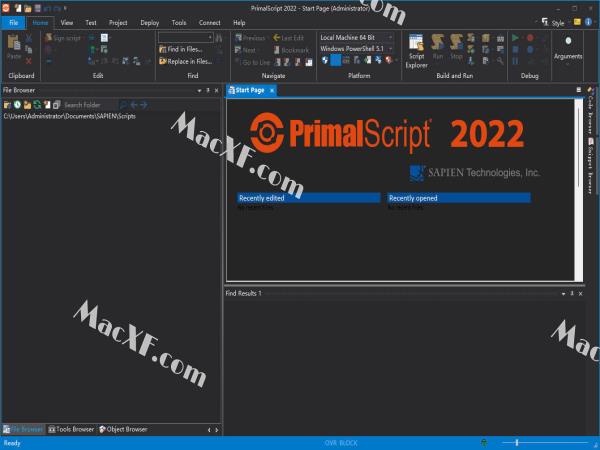The image size is (600, 450).
Task: Open the Local Machine 64 Bit dropdown
Action: (356, 38)
